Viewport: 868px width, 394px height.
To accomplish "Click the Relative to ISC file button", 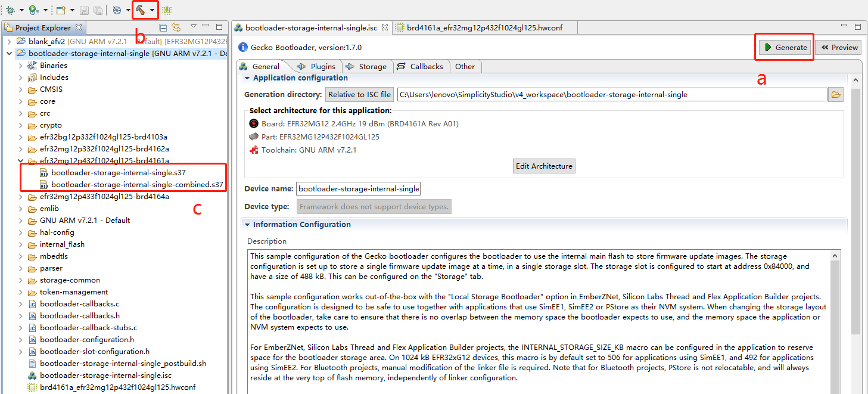I will [360, 94].
